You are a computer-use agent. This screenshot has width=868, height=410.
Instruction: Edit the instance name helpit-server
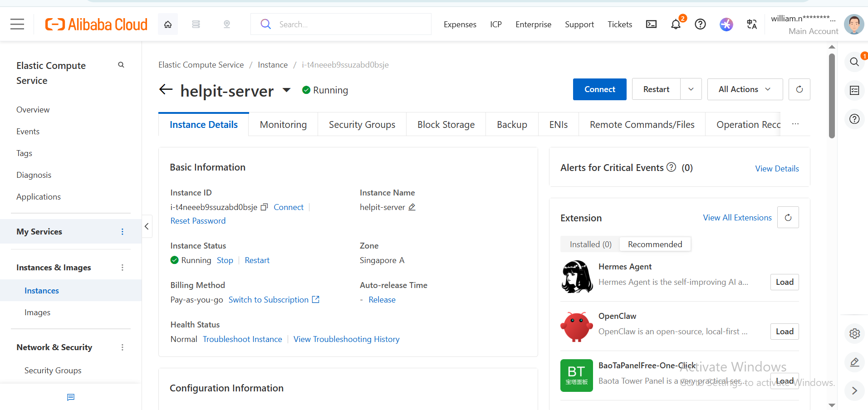[412, 207]
